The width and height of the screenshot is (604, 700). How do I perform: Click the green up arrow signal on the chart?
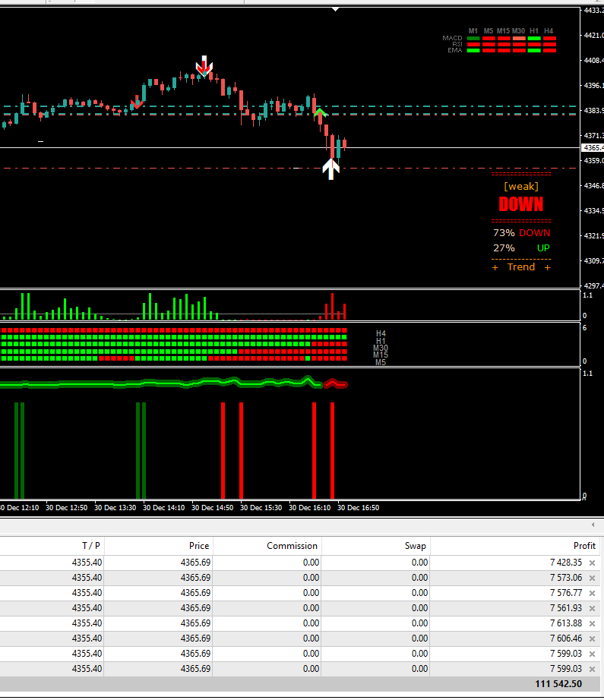click(x=320, y=113)
